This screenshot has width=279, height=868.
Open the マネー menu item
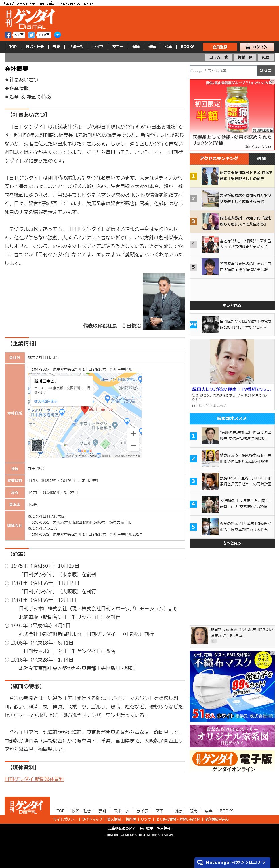(118, 47)
